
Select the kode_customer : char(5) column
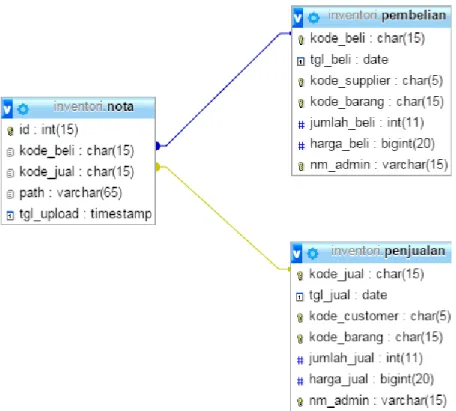point(380,316)
